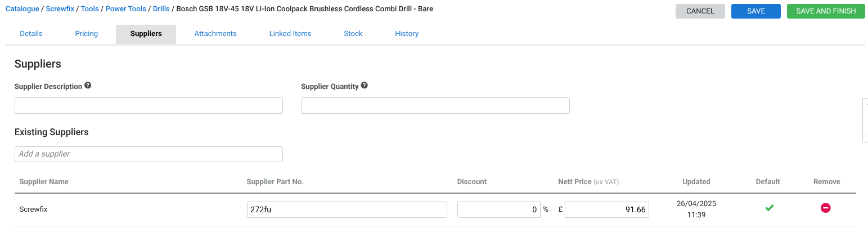The image size is (868, 250).
Task: Open the Pricing tab
Action: [87, 34]
